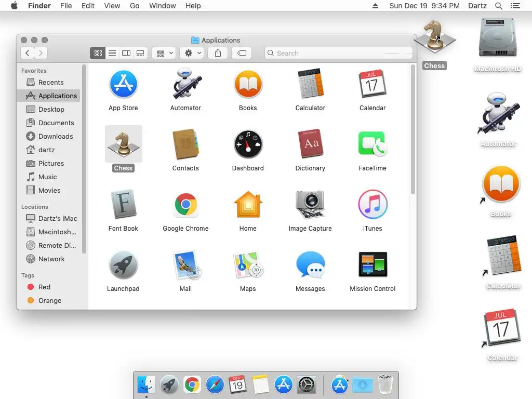Open Music in the sidebar
The height and width of the screenshot is (399, 532).
coord(48,177)
